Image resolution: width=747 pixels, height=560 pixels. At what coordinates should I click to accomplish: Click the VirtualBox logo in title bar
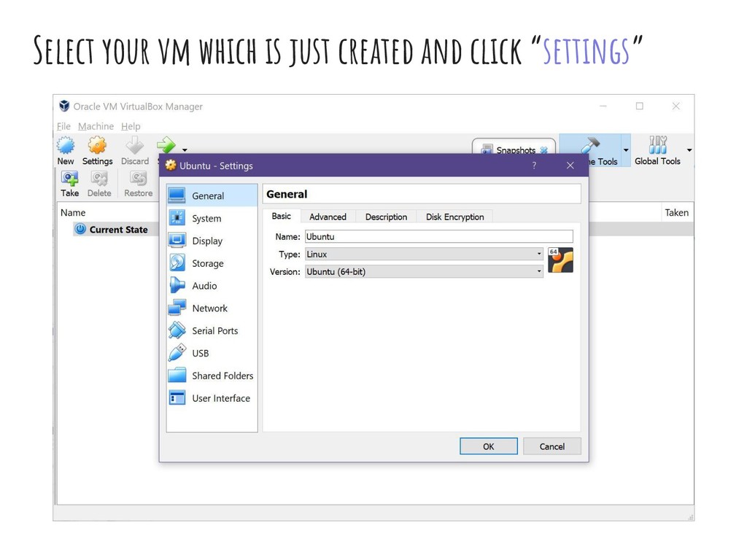coord(64,106)
